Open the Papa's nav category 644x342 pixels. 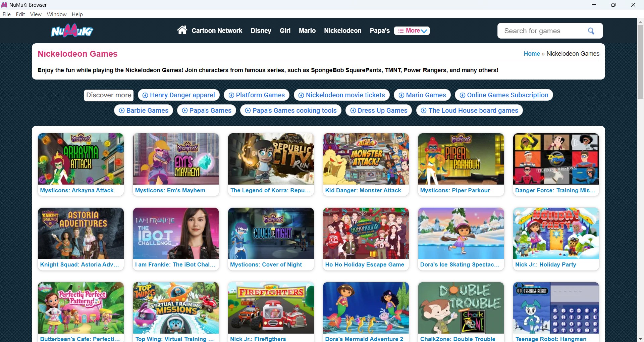click(380, 31)
